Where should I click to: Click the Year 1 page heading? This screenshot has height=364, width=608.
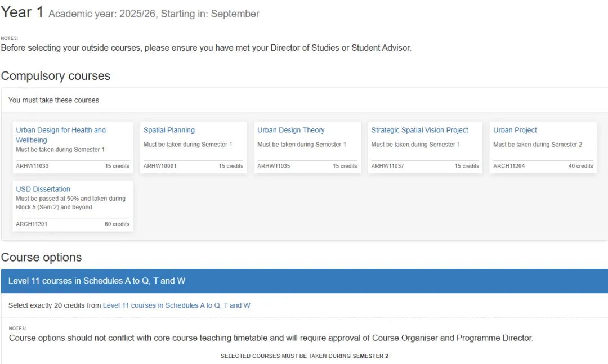pos(22,12)
